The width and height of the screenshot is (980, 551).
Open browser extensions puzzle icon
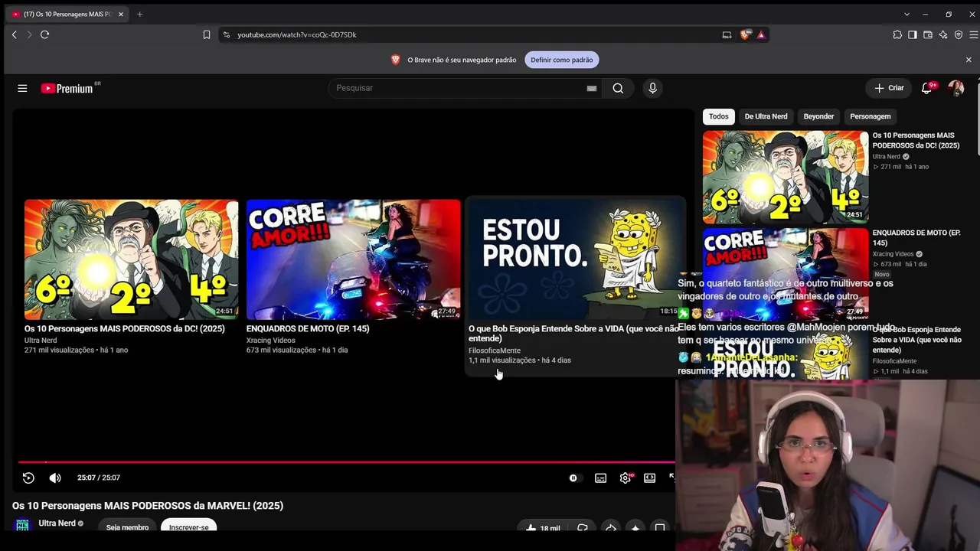[897, 34]
